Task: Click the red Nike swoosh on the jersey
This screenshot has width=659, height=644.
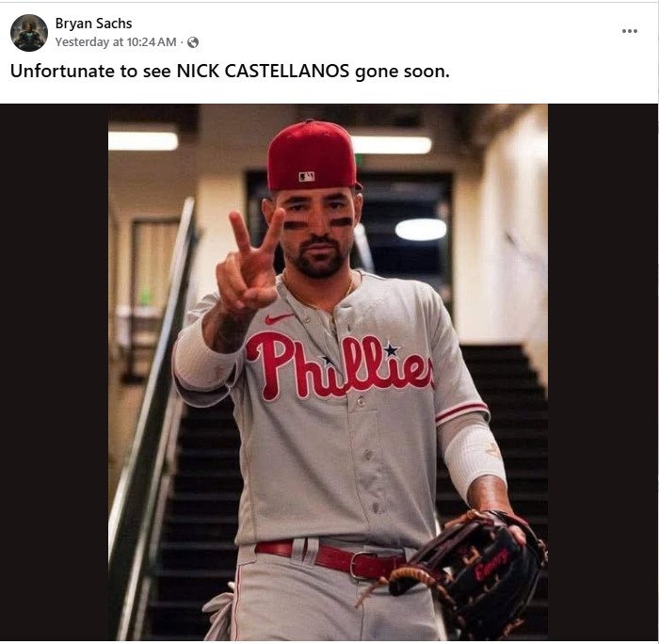Action: click(x=278, y=318)
